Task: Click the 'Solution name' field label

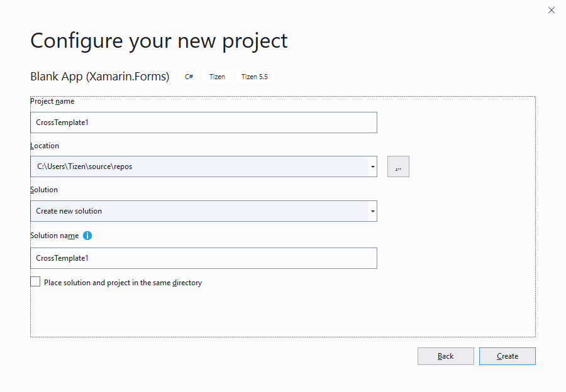Action: coord(55,236)
